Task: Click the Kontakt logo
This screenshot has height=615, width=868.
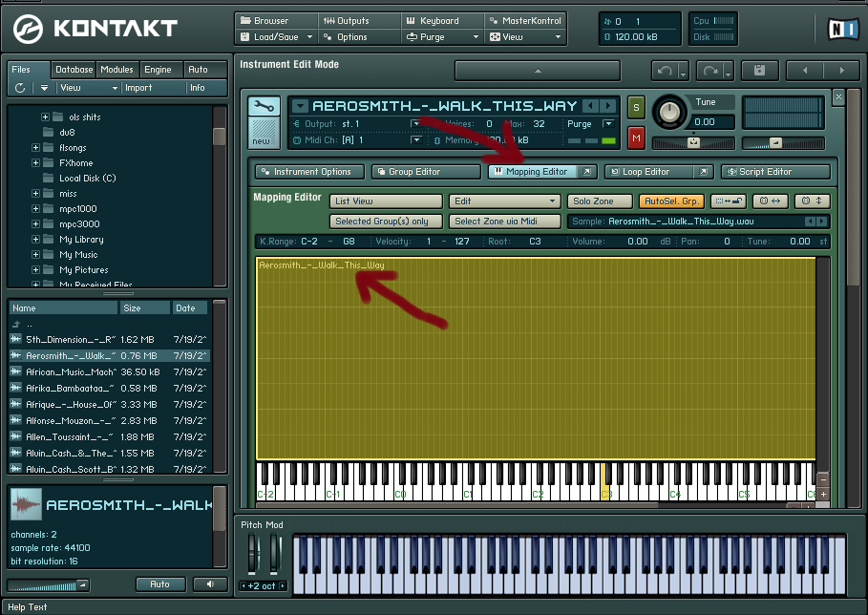Action: (95, 29)
